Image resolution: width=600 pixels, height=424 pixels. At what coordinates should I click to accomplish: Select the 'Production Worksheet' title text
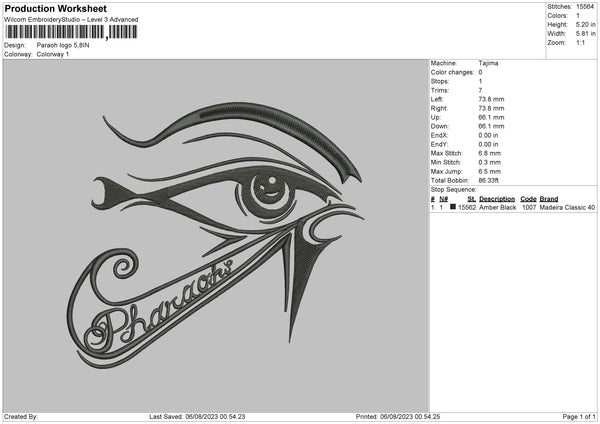[x=56, y=8]
